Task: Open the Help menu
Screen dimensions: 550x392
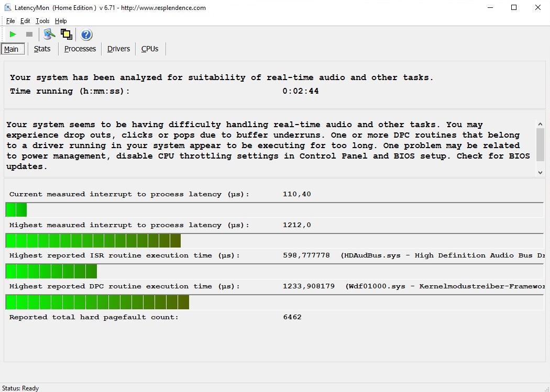Action: (x=61, y=21)
